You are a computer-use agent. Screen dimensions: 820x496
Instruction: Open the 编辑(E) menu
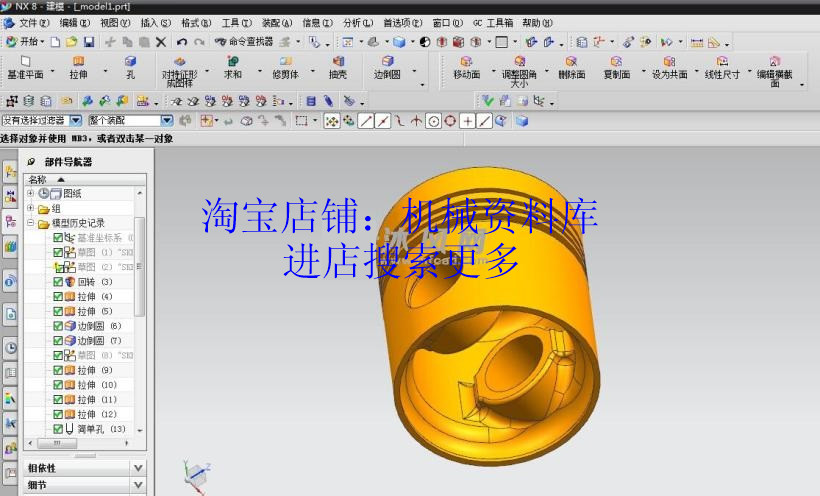coord(75,23)
